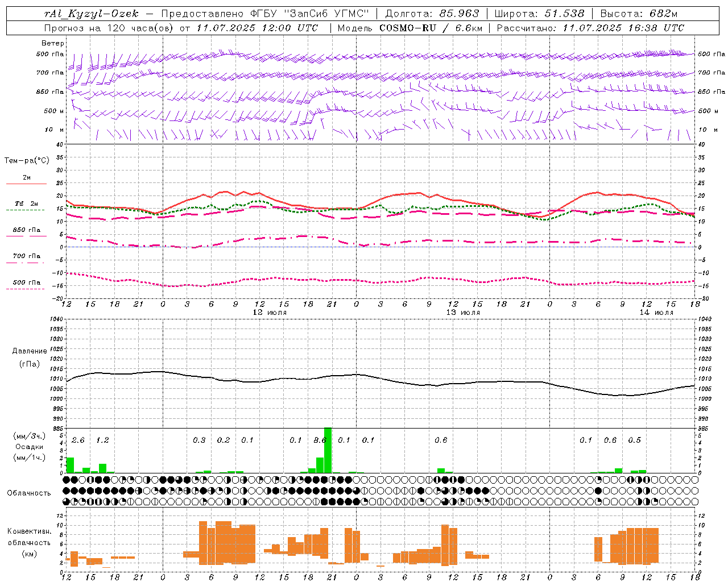Click the forecast start time 11.07.2025 12:00 UTC

(x=257, y=28)
